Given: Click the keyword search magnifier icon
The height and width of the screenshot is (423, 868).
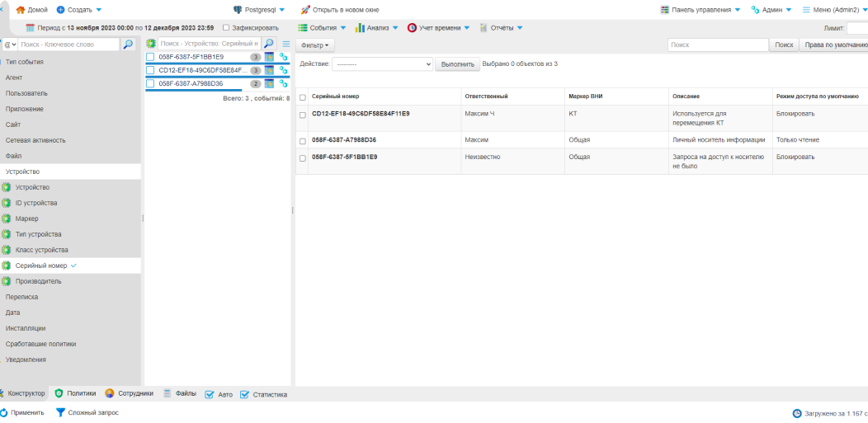Looking at the screenshot, I should (x=129, y=45).
